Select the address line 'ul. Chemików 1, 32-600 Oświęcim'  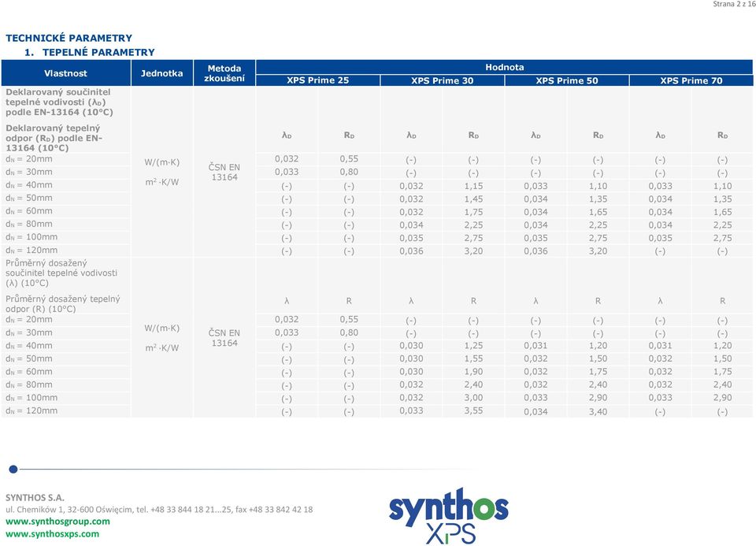[69, 509]
